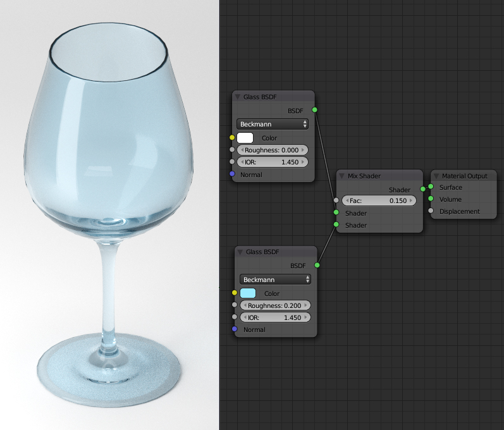Click IOR input socket on bottom Glass BSDF

point(235,317)
